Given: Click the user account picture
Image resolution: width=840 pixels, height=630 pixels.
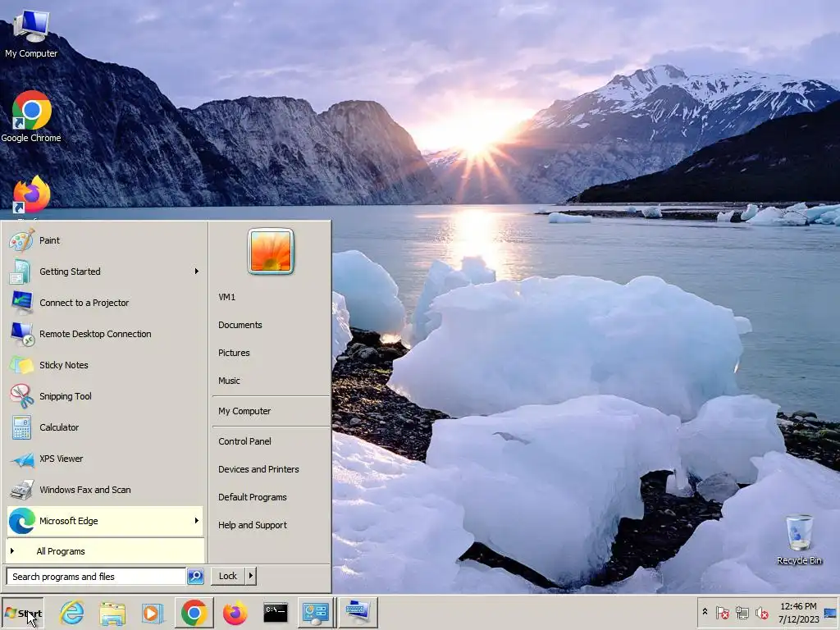Looking at the screenshot, I should [271, 251].
